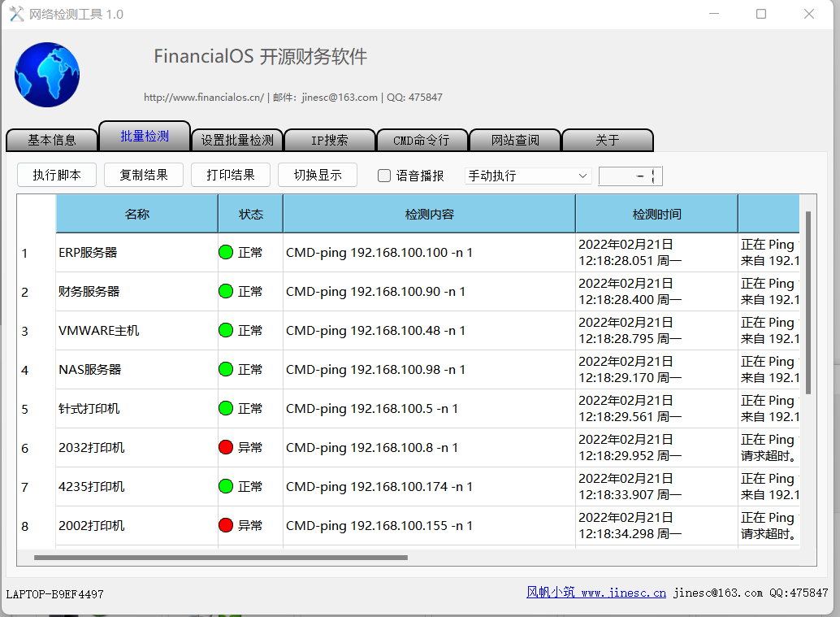Click red status dot for 2002打印机
This screenshot has height=617, width=840.
pyautogui.click(x=226, y=525)
